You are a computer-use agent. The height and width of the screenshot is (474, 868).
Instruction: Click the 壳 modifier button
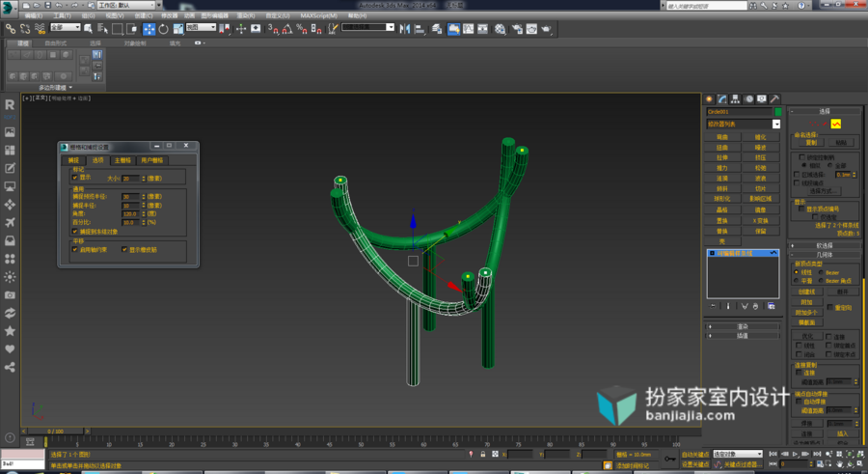[x=722, y=241]
